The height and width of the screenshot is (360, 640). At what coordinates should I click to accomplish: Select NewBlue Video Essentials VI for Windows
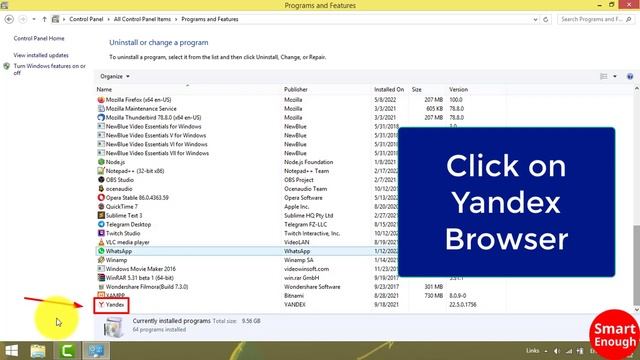[157, 144]
